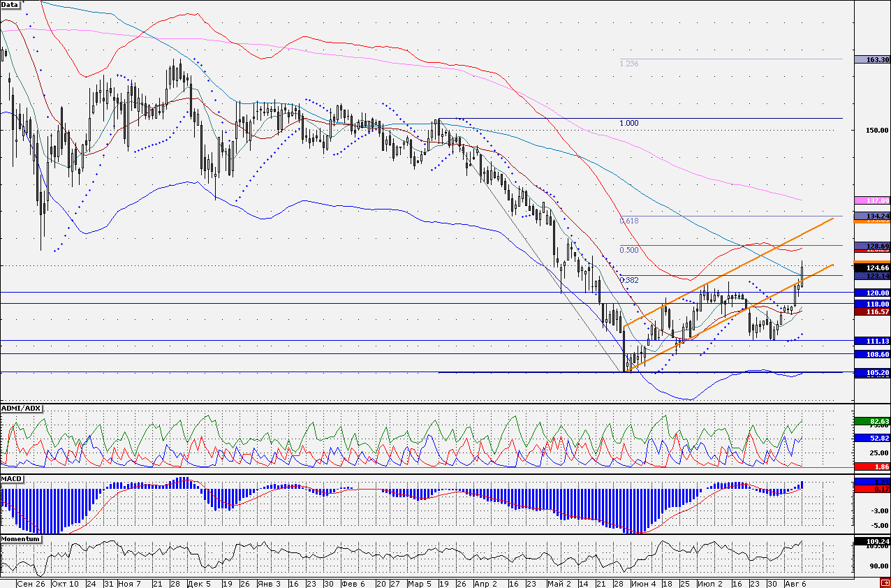Click the black 109.24 Momentum value tag

pos(872,541)
